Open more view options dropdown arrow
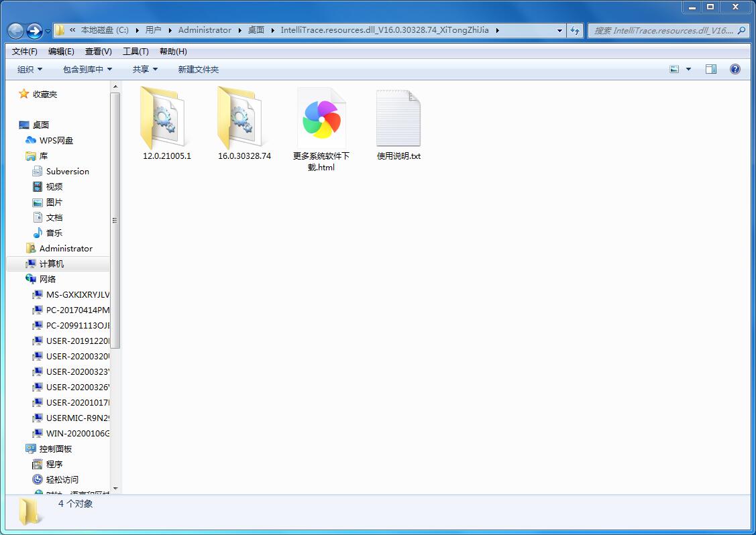Image resolution: width=756 pixels, height=535 pixels. [688, 70]
